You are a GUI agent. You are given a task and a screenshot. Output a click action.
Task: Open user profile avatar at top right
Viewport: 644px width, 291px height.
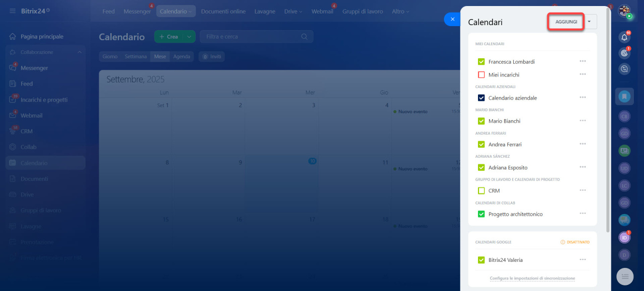pos(624,11)
